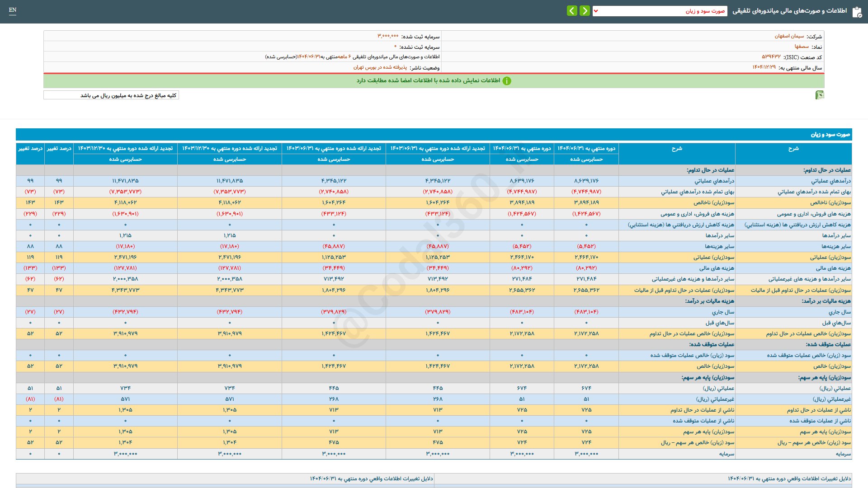Click the دلایل تغییرات اطلاعات واقعی right header
Screen dimensions: 868x488
pos(789,479)
